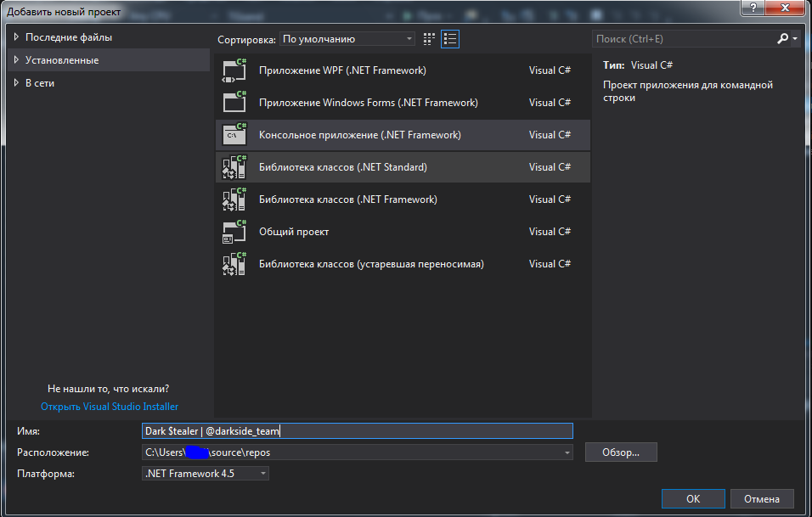The height and width of the screenshot is (517, 812).
Task: Expand the В сети tree node
Action: pyautogui.click(x=16, y=83)
